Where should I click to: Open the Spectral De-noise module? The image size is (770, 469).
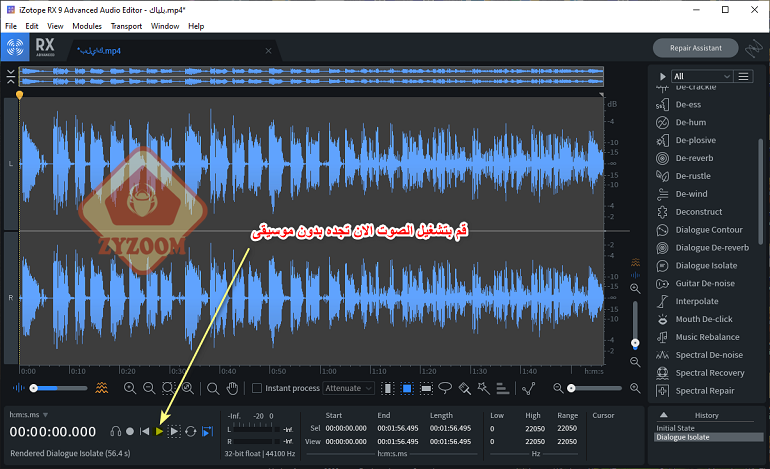(x=709, y=355)
